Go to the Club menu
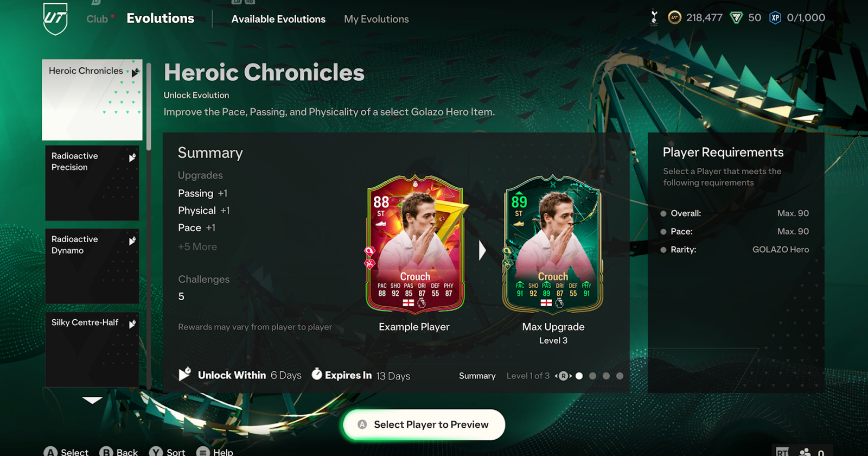This screenshot has height=456, width=868. pyautogui.click(x=97, y=19)
